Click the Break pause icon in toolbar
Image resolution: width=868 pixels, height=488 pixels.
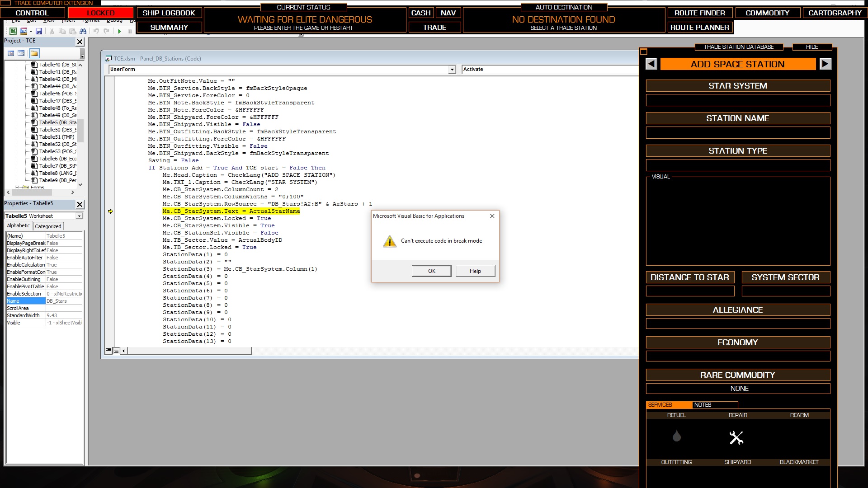(x=130, y=31)
